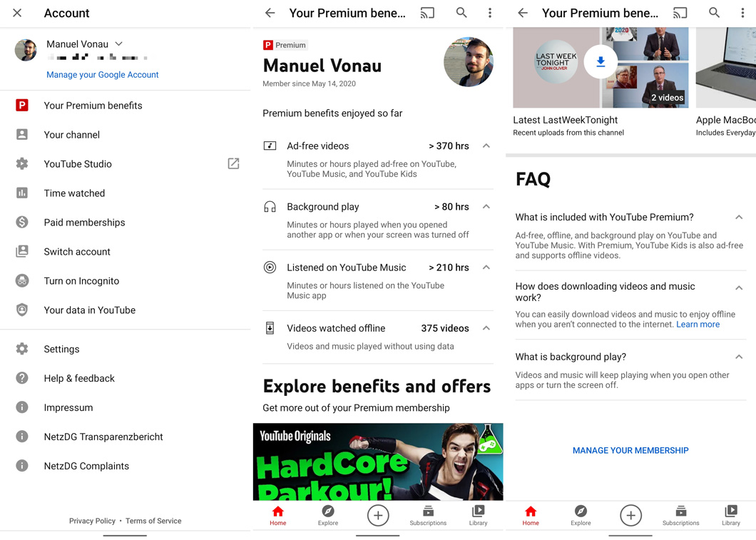This screenshot has height=540, width=756.
Task: Open Library tab in middle screen bottom bar
Action: click(x=479, y=516)
